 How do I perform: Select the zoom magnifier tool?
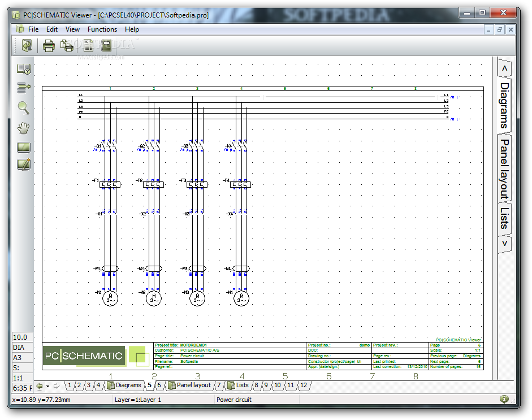(23, 107)
